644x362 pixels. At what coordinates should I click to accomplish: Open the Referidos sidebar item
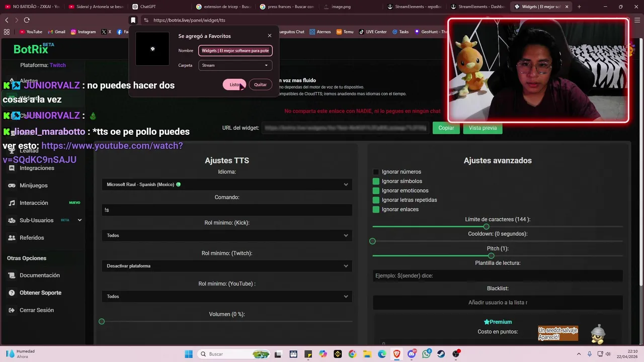[x=32, y=237]
